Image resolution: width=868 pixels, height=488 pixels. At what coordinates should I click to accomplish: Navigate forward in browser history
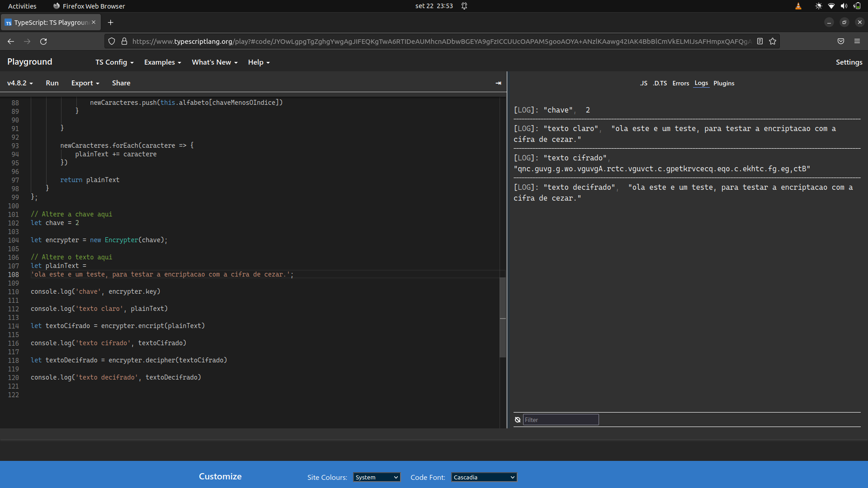click(27, 41)
